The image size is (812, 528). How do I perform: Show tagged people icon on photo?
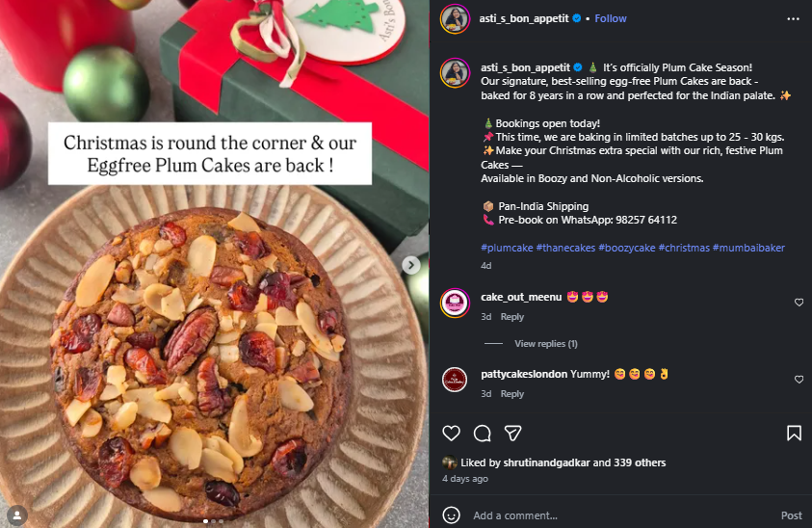click(17, 515)
